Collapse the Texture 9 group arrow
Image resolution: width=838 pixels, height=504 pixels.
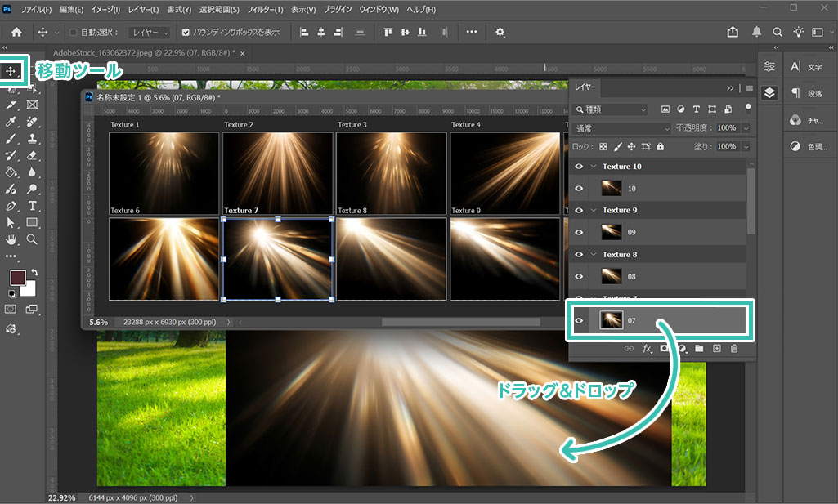point(594,210)
